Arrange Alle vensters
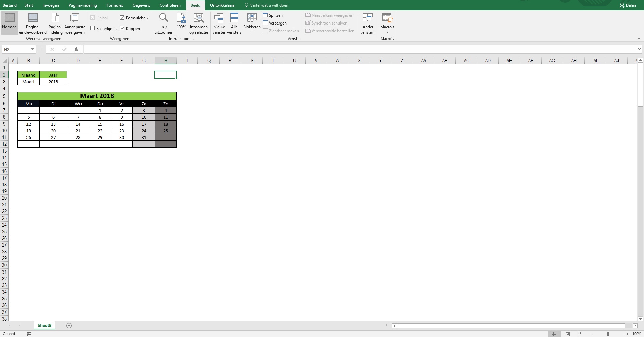The width and height of the screenshot is (644, 337). 234,23
